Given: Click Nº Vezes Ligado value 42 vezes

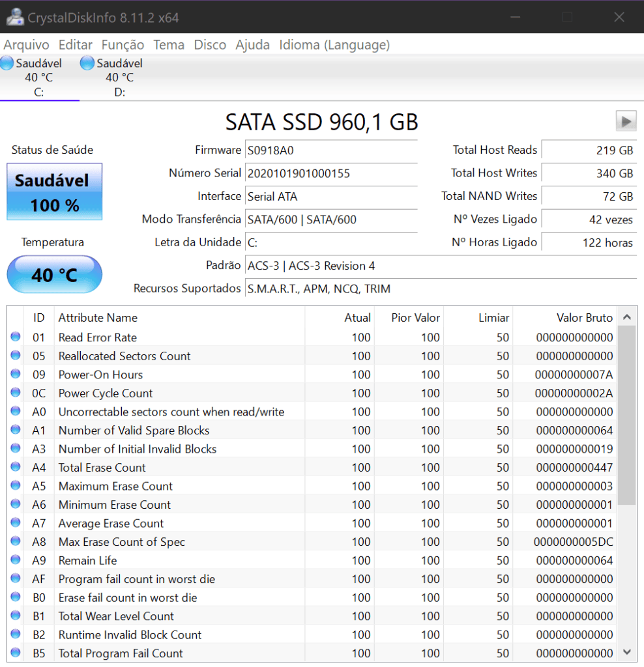Looking at the screenshot, I should pos(589,220).
